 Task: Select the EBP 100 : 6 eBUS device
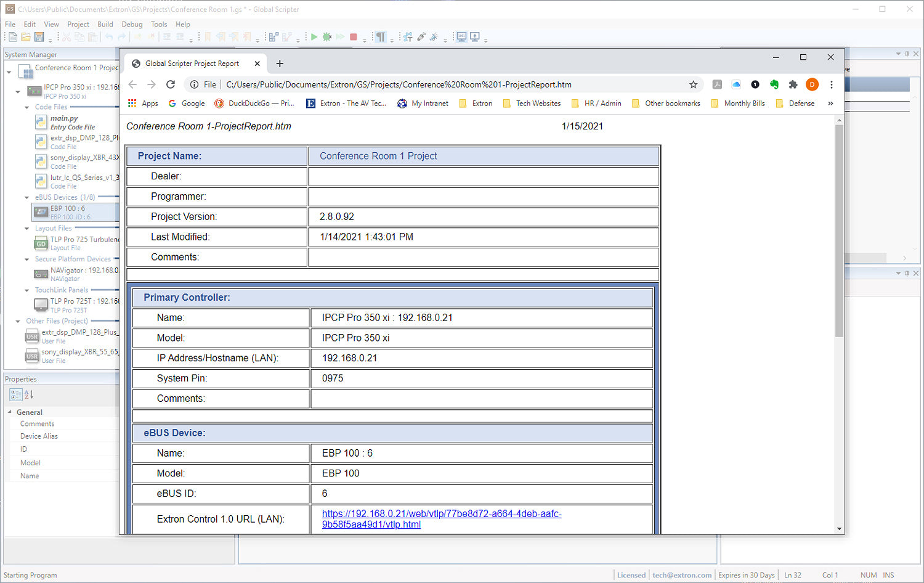pyautogui.click(x=75, y=212)
